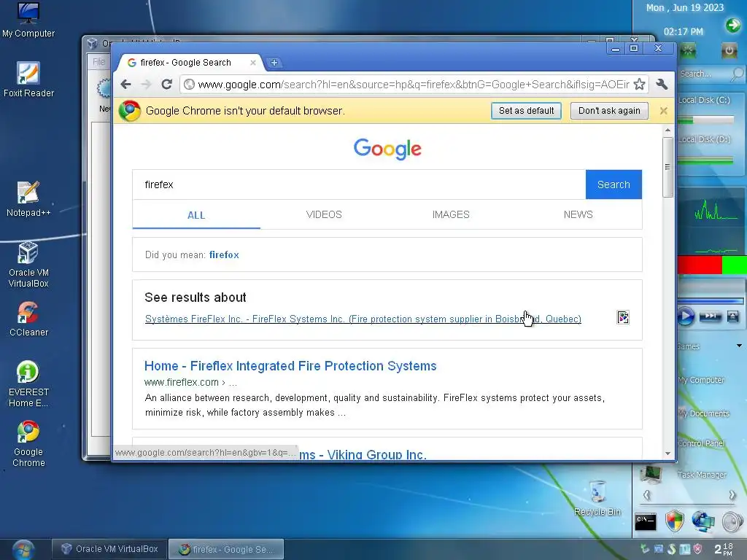Image resolution: width=747 pixels, height=560 pixels.
Task: Click the sidebar search magnifier icon
Action: click(x=737, y=74)
